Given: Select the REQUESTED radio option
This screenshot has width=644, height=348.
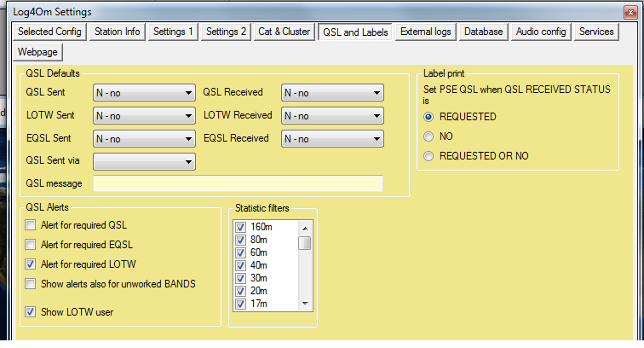Looking at the screenshot, I should 428,117.
